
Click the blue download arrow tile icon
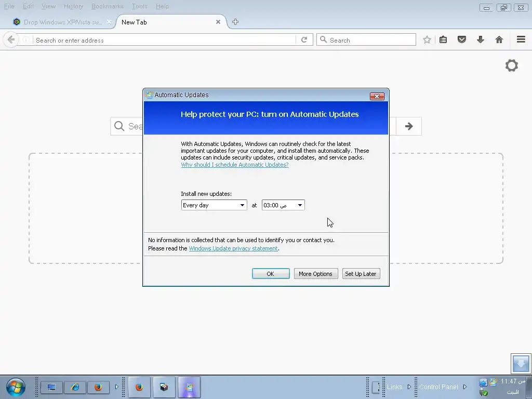(521, 363)
